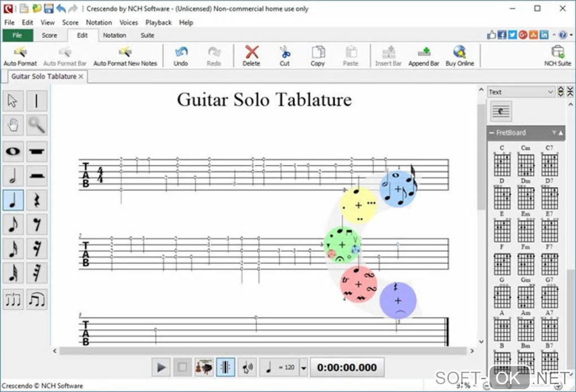Open the help question-mark icon
Screen dimensions: 576x392
point(563,35)
